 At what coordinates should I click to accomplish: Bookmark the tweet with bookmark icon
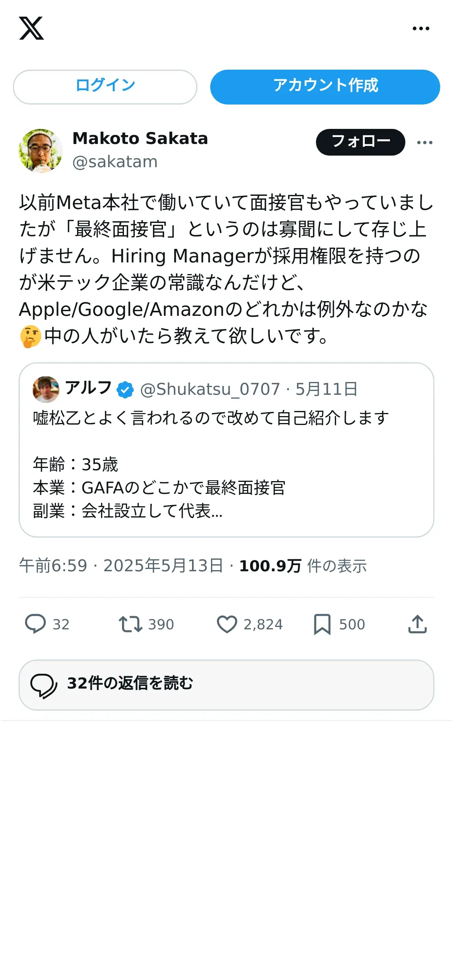(x=322, y=624)
